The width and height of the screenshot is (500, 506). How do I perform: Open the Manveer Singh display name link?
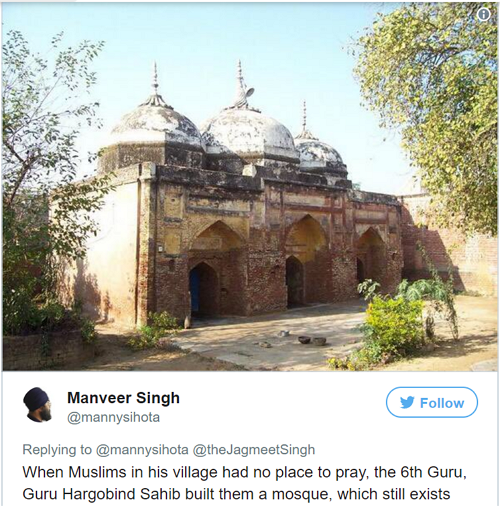point(123,398)
